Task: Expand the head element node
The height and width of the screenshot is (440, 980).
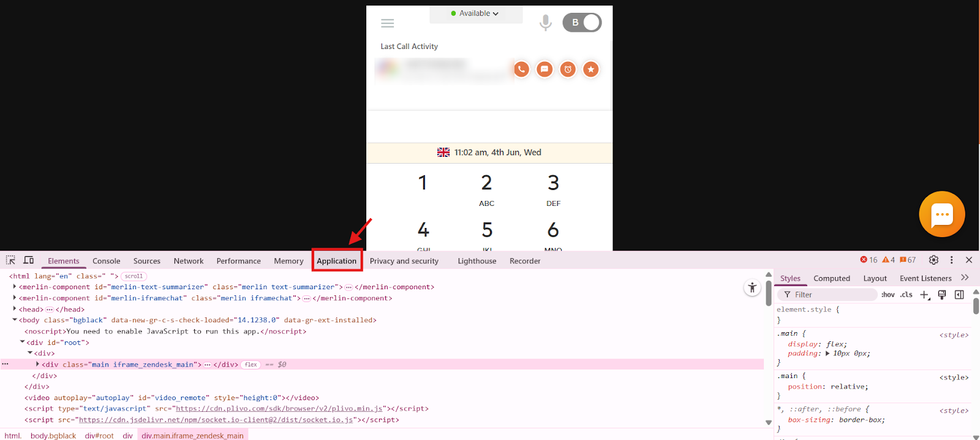Action: point(15,309)
